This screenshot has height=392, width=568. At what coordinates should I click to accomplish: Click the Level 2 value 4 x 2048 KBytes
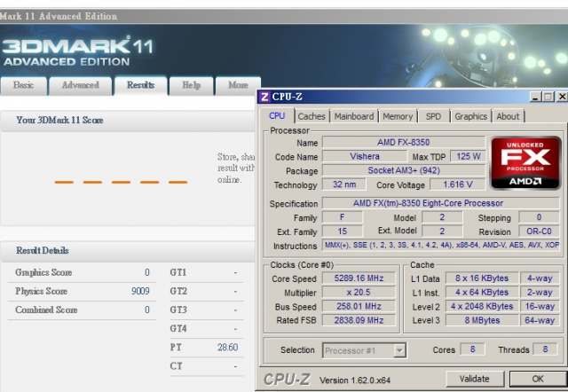click(482, 307)
